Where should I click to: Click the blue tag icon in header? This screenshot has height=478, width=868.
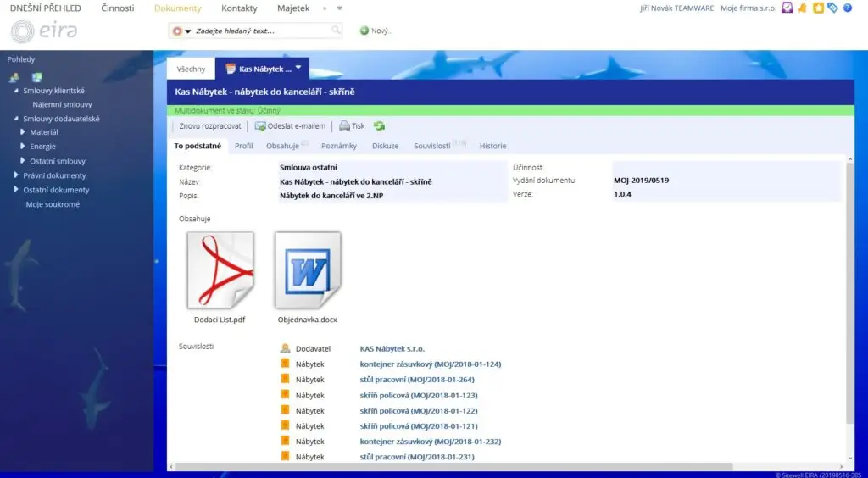tap(832, 8)
